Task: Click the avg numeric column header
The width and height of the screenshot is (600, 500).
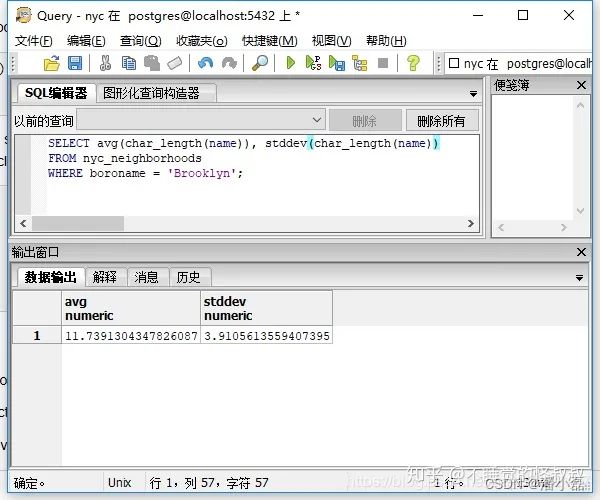Action: (131, 308)
